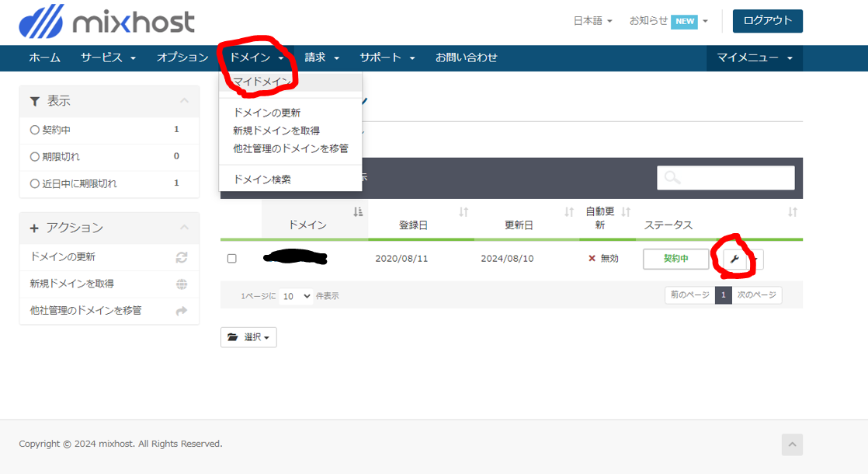Viewport: 868px width, 474px height.
Task: Click into the domain table search field
Action: click(x=726, y=178)
